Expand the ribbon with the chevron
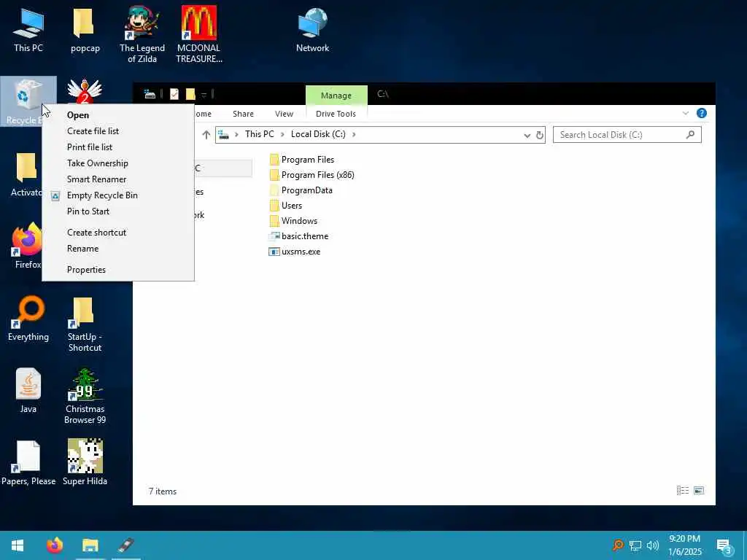 pos(686,113)
